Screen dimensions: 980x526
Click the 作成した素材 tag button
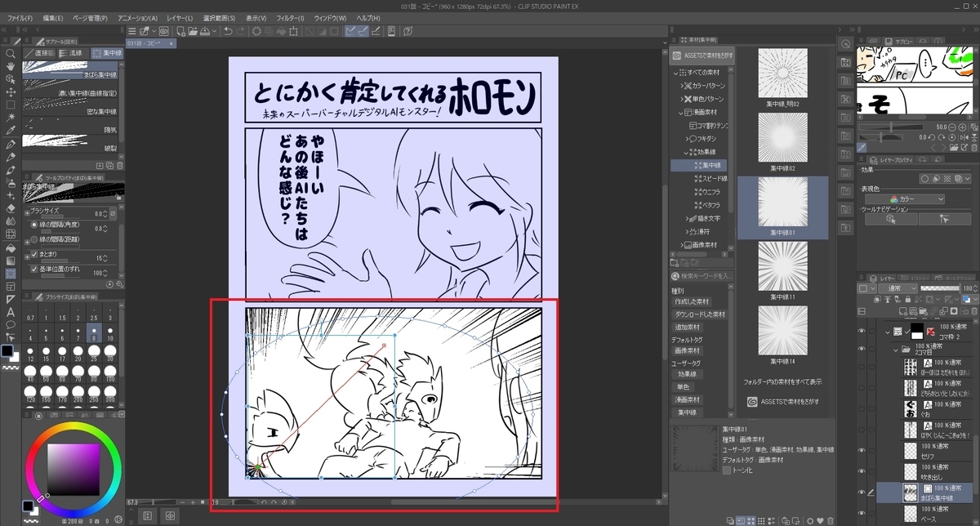coord(690,301)
